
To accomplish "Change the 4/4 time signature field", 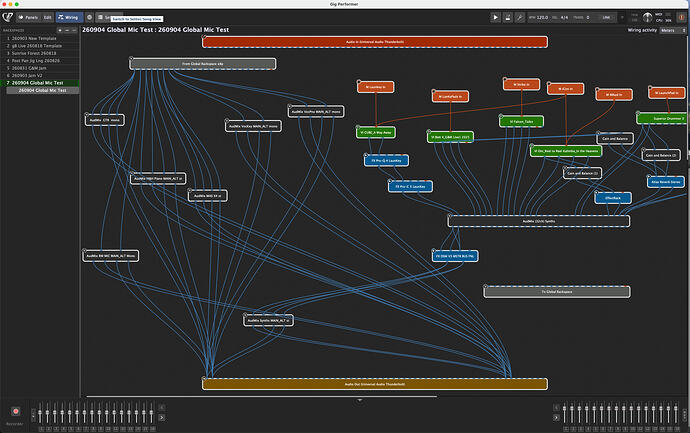I will pos(564,18).
